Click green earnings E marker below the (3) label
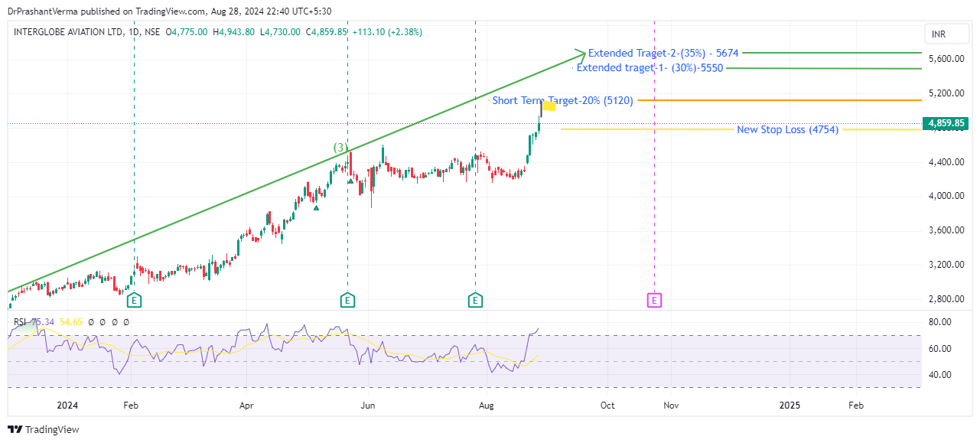 (348, 300)
